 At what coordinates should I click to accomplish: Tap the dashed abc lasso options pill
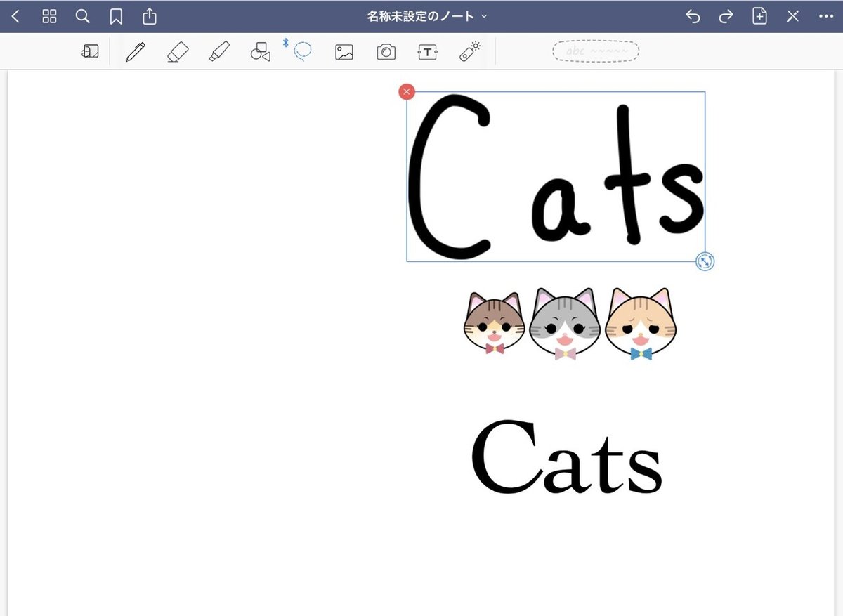[596, 51]
